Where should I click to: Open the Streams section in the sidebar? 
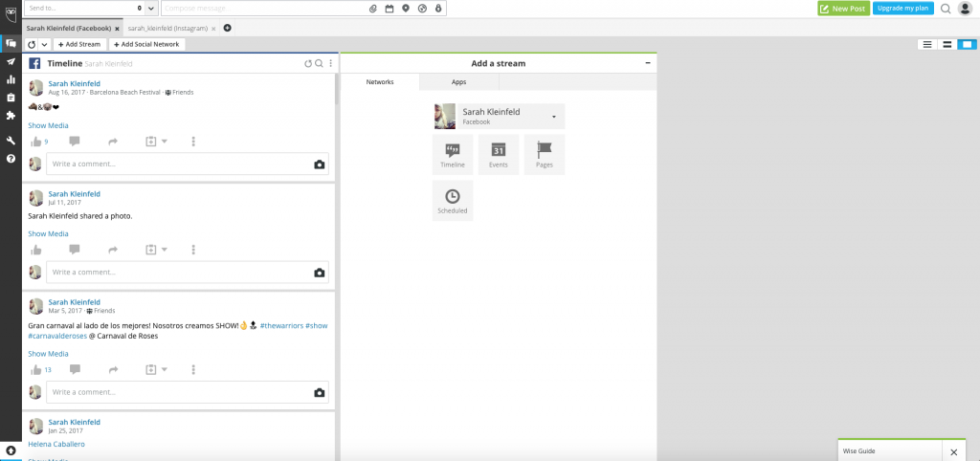[11, 44]
